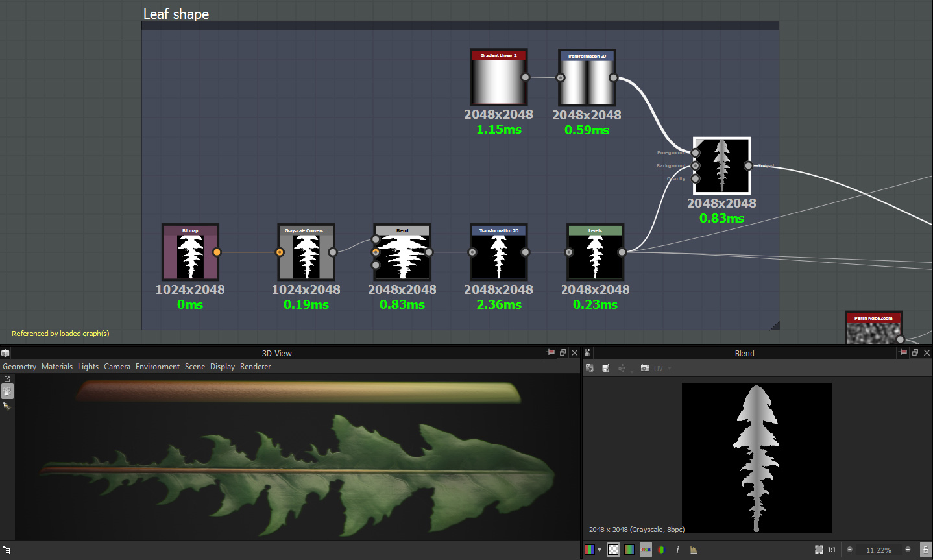Select the Grayscale Conversion node
Screen dimensions: 933x560
[x=306, y=252]
